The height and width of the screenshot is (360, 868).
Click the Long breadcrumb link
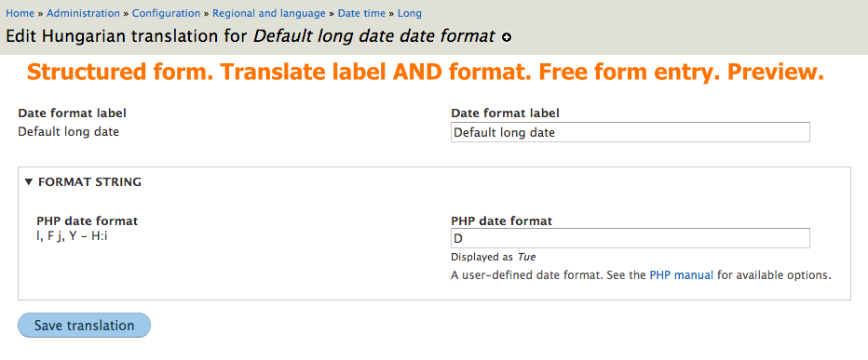point(409,13)
